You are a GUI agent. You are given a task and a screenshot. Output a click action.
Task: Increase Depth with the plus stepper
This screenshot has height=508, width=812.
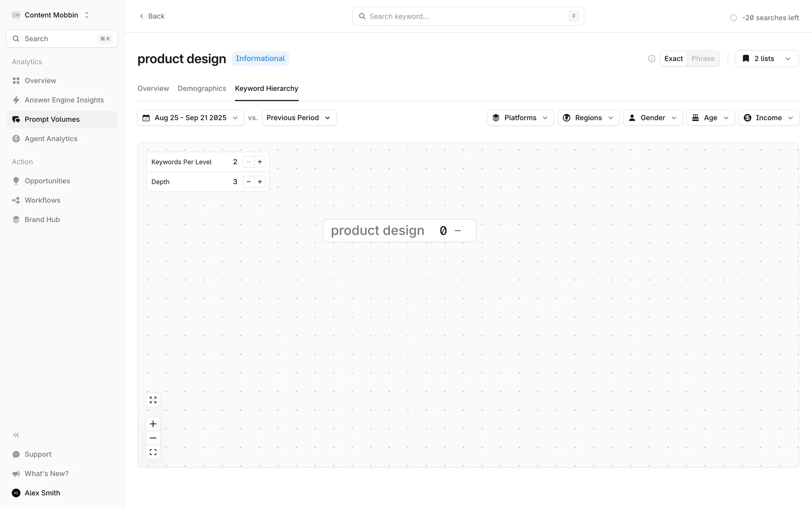pos(260,182)
